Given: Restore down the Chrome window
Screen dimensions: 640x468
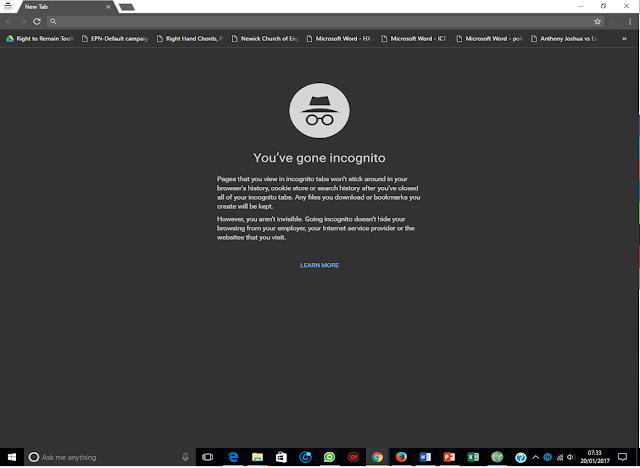Looking at the screenshot, I should pos(604,7).
